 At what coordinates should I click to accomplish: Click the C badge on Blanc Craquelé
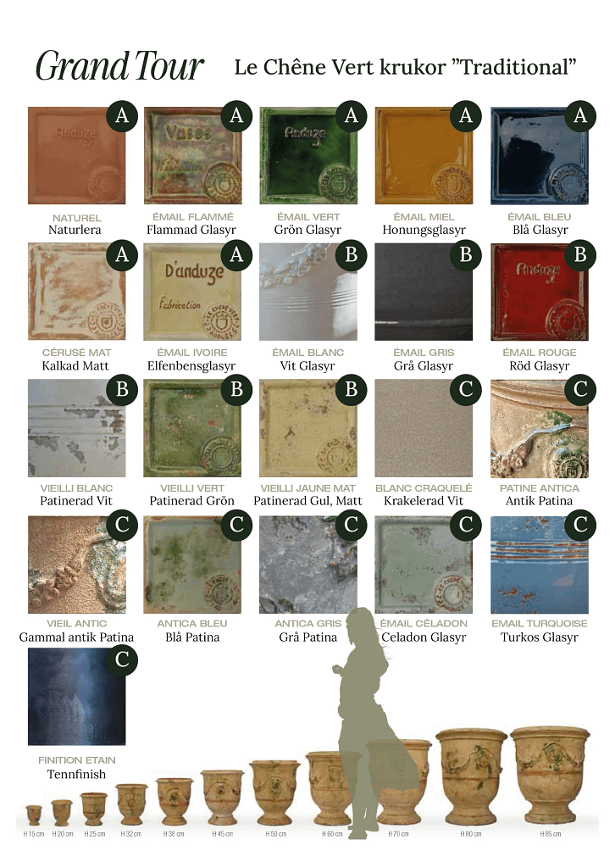(466, 390)
